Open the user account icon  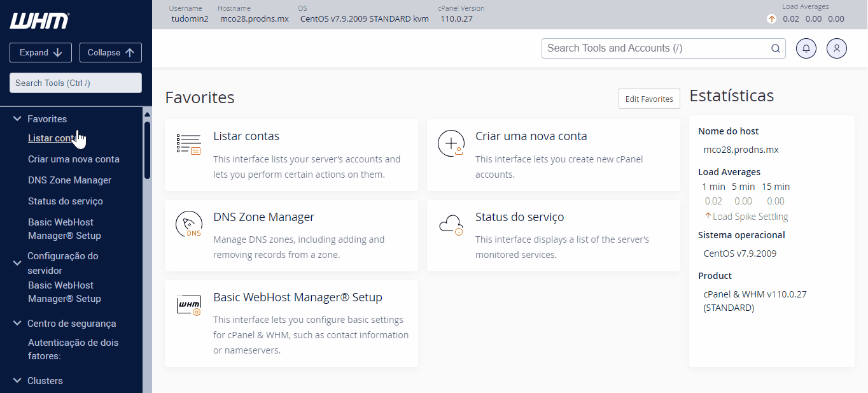[x=837, y=48]
